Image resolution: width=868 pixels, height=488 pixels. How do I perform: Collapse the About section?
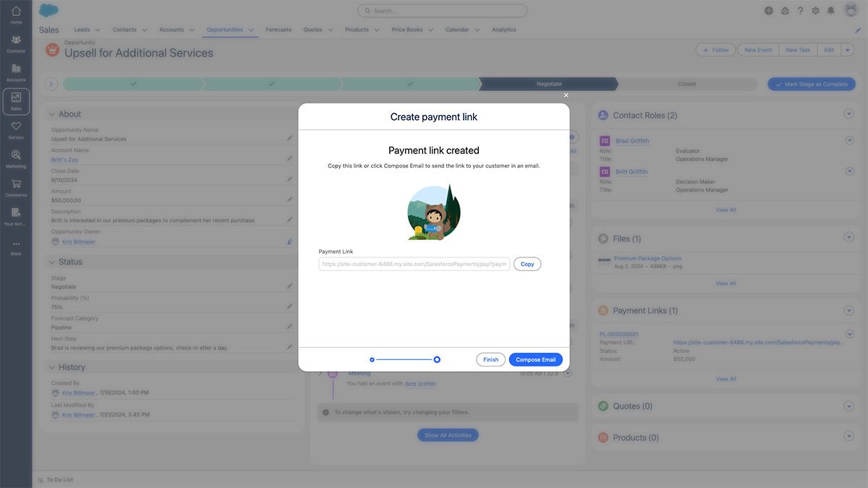click(x=51, y=114)
